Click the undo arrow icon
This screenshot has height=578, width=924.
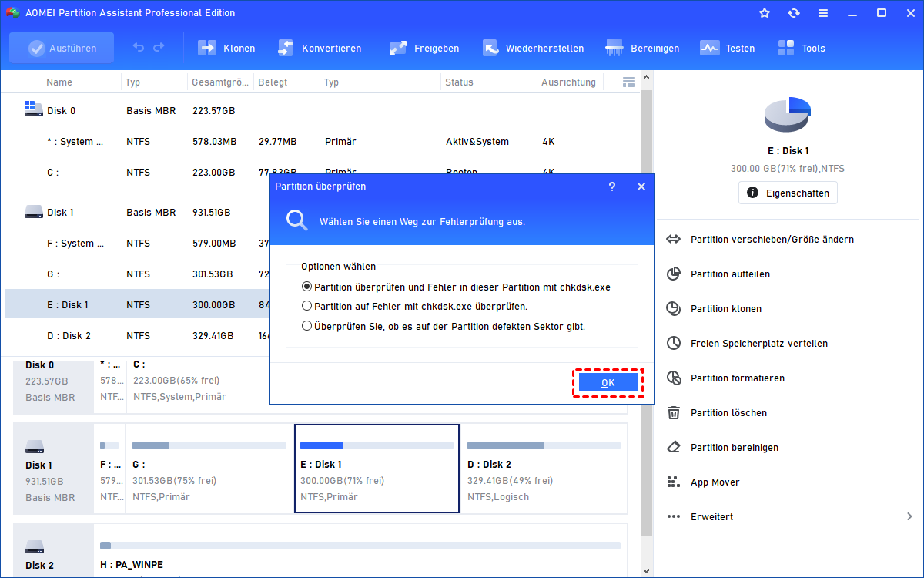[x=139, y=48]
